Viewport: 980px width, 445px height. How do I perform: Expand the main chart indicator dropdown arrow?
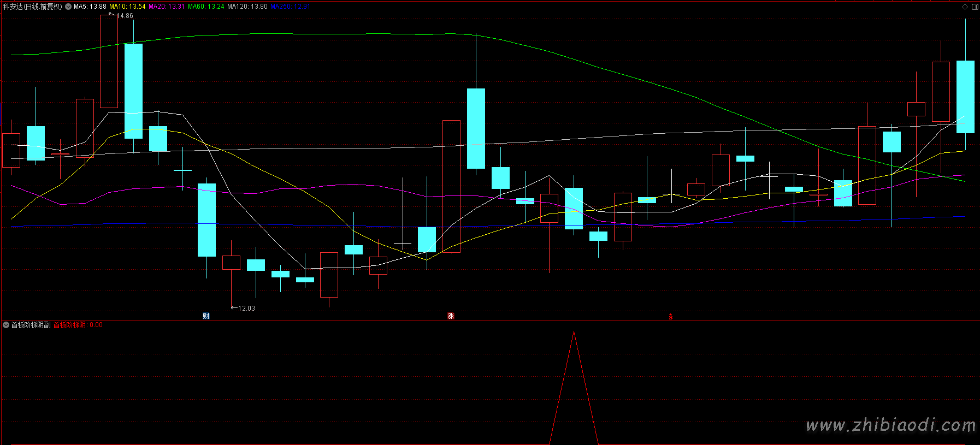68,7
